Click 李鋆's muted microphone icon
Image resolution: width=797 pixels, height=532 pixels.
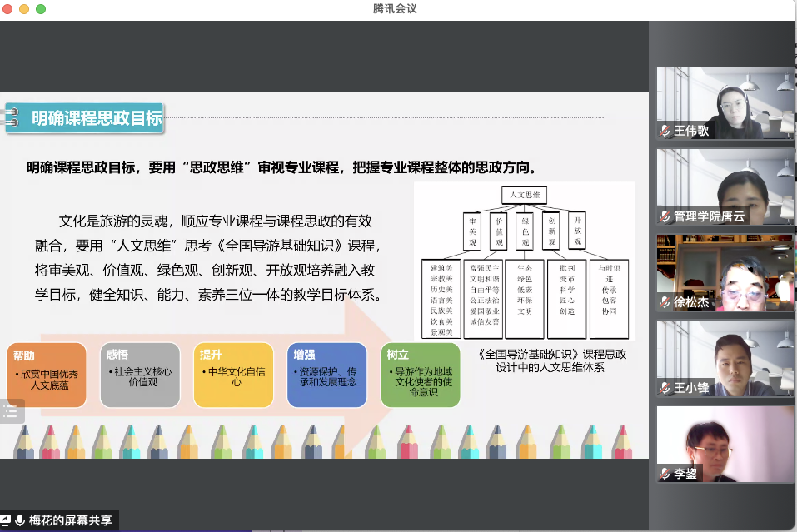665,474
